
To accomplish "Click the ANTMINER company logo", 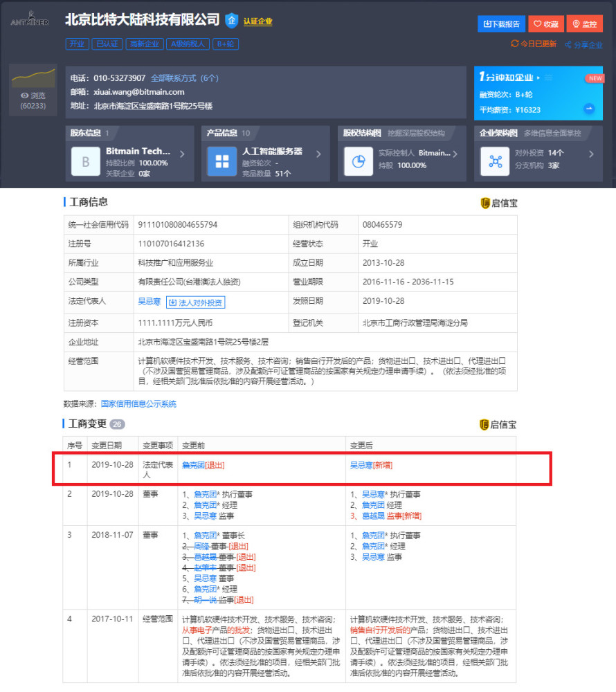I will (x=30, y=19).
